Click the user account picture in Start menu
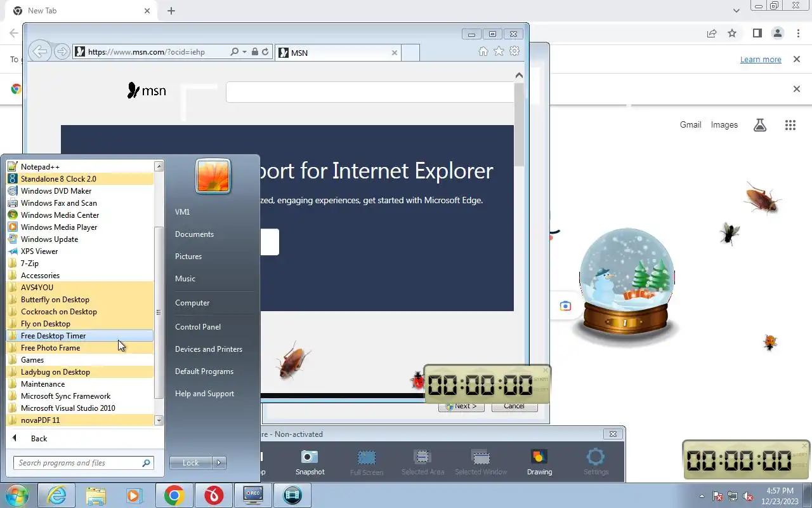Viewport: 812px width, 508px height. (213, 176)
